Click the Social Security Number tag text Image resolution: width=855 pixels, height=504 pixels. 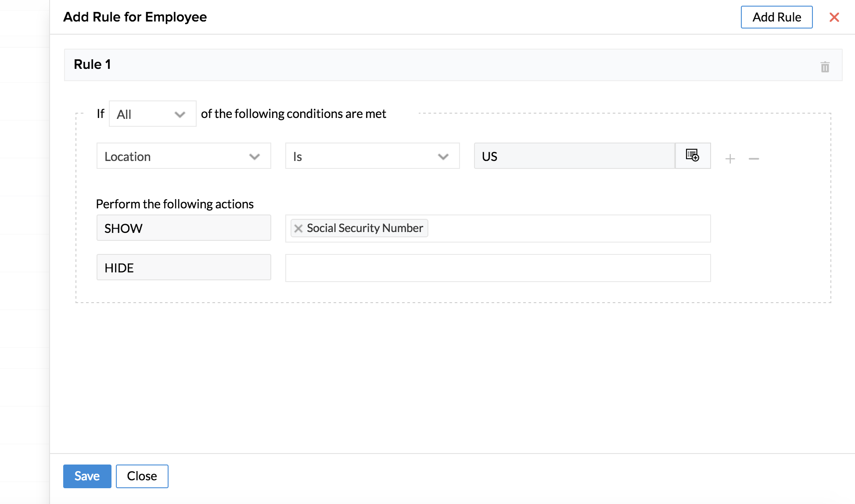(x=364, y=228)
